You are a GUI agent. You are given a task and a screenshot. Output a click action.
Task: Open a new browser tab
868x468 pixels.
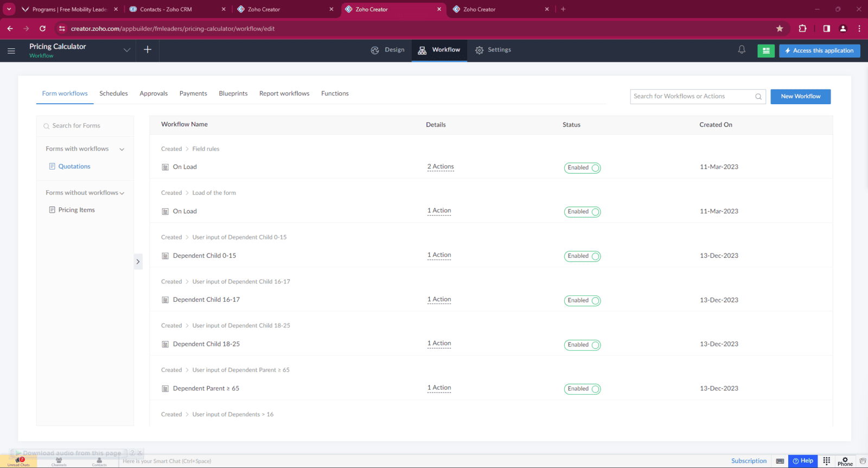click(x=563, y=9)
